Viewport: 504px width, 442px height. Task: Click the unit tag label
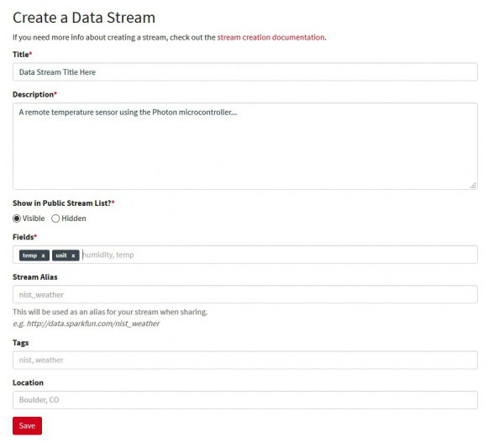coord(60,255)
